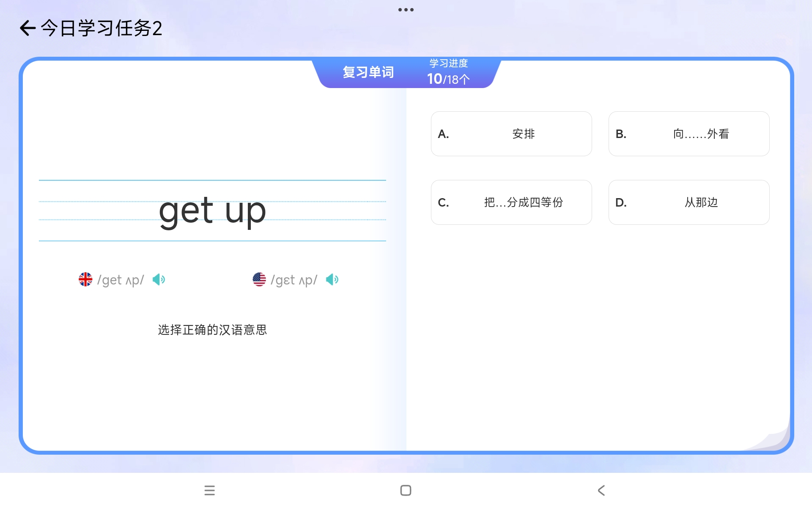This screenshot has height=508, width=812.
Task: Tap the UK flag icon
Action: [85, 279]
